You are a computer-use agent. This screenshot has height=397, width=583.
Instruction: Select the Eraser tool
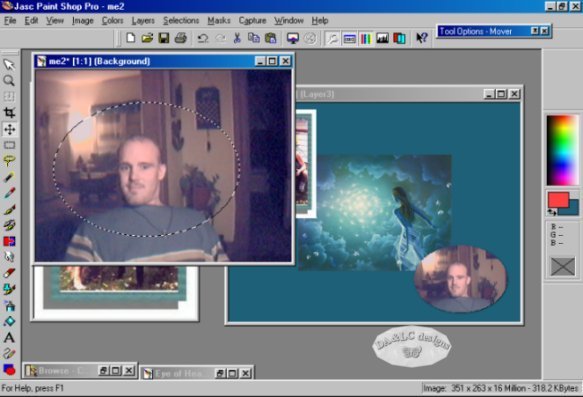coord(9,273)
